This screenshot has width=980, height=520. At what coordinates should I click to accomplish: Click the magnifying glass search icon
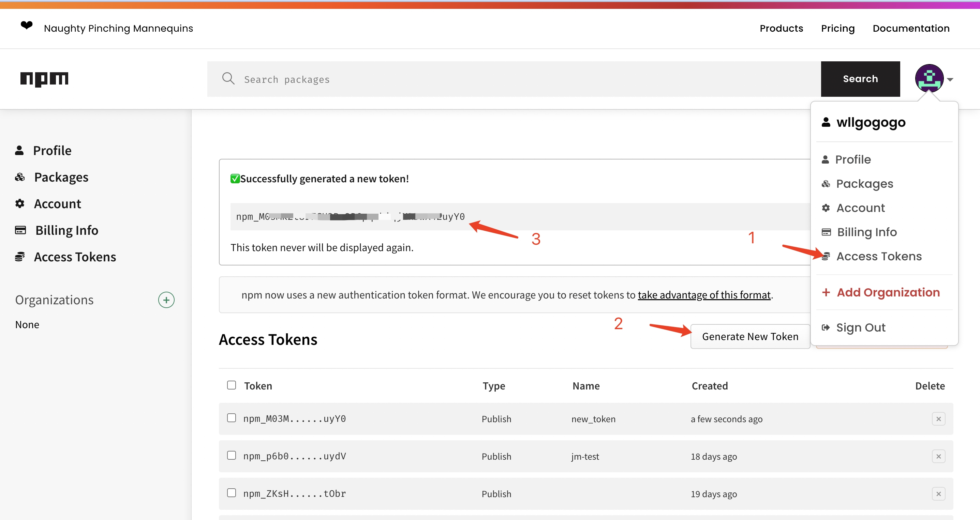(x=228, y=79)
